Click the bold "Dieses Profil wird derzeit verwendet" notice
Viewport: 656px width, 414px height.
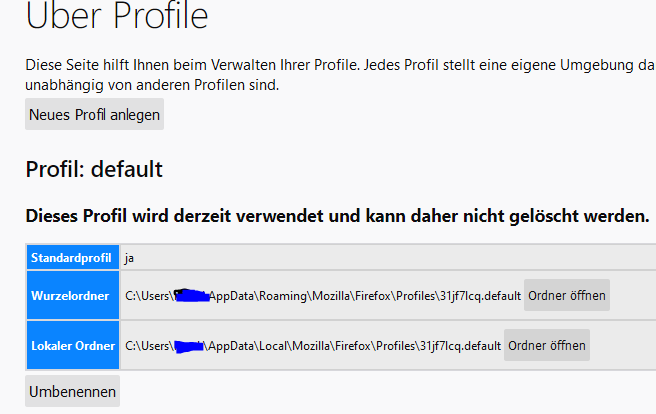point(337,215)
